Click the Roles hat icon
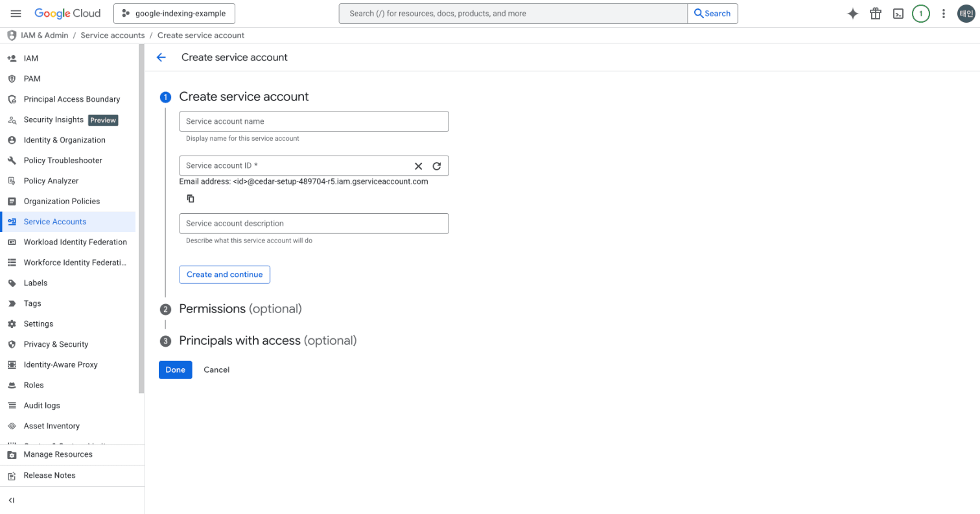Screen dimensions: 980x514 (12, 385)
